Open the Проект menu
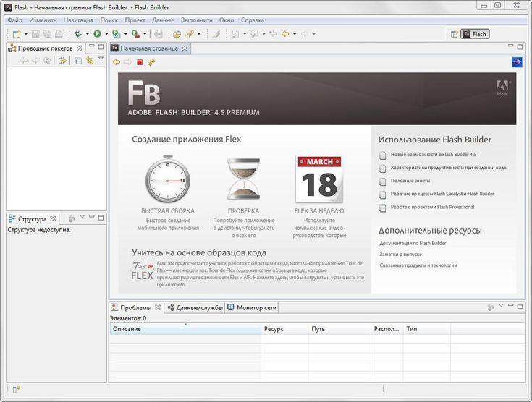 pos(135,20)
